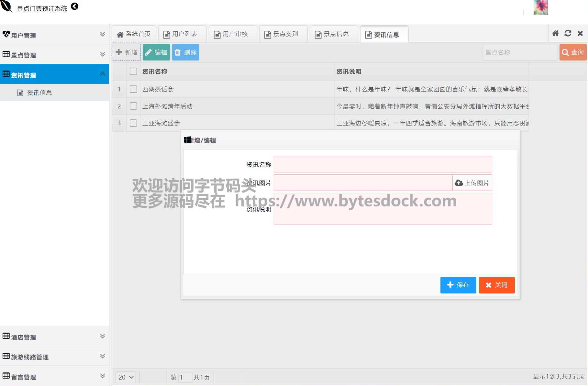Select the 上海外滩跨年活动 row checkbox
Screen dimensions: 588x386
pyautogui.click(x=133, y=106)
